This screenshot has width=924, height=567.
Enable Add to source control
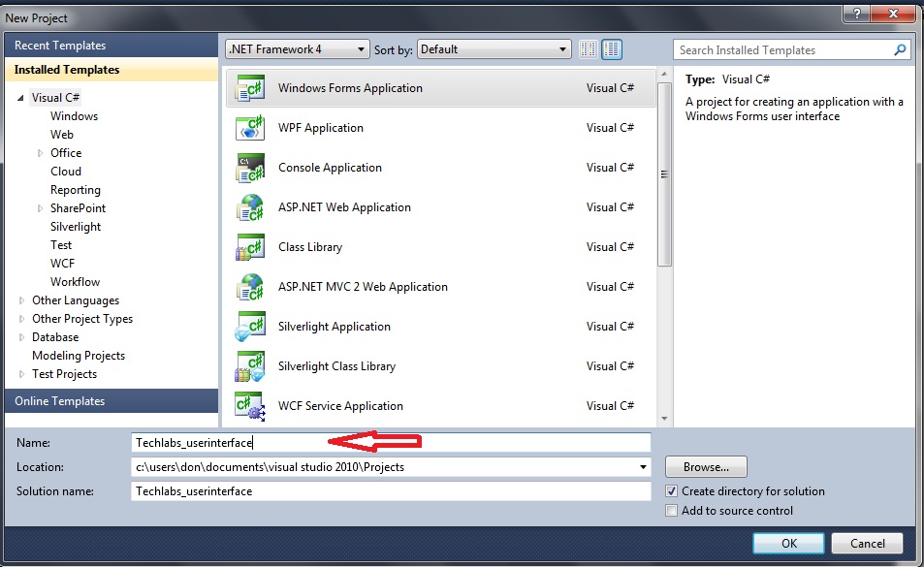(672, 511)
